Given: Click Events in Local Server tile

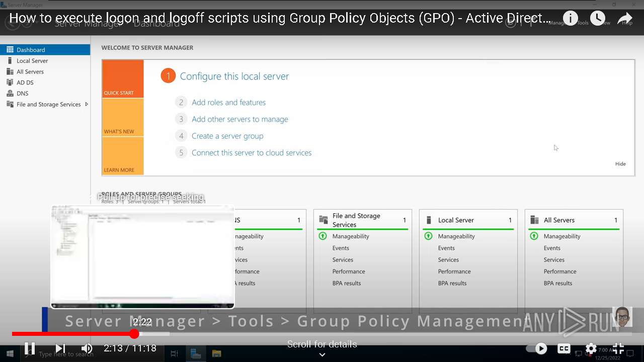Looking at the screenshot, I should [x=446, y=248].
